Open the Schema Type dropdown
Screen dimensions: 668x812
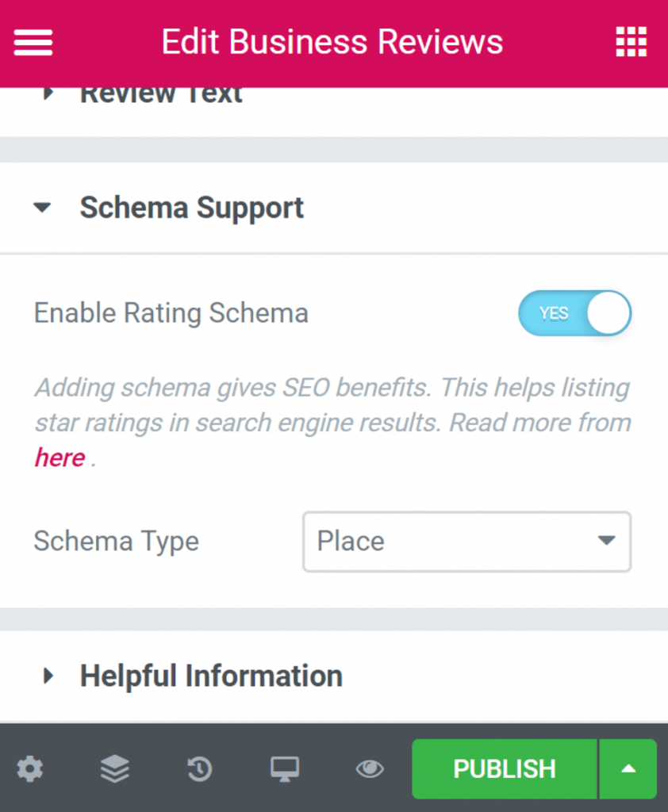(466, 542)
